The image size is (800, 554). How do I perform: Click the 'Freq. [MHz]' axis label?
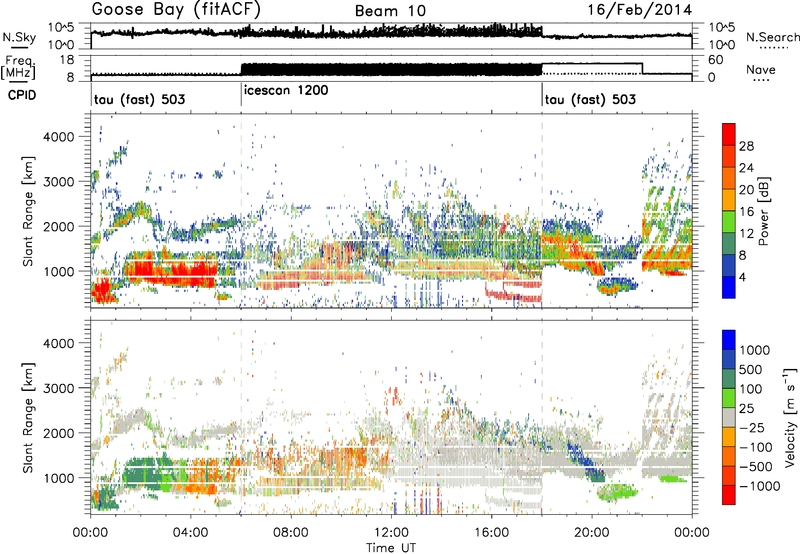tap(18, 67)
